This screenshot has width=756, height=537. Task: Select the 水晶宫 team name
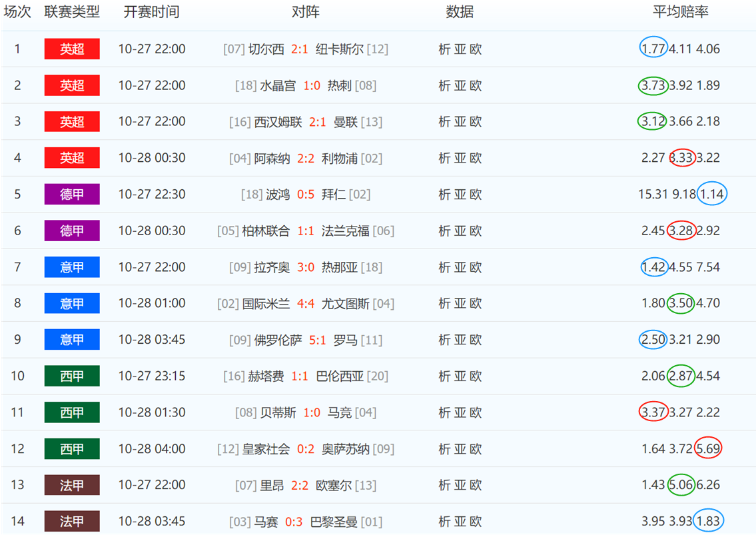(x=278, y=85)
